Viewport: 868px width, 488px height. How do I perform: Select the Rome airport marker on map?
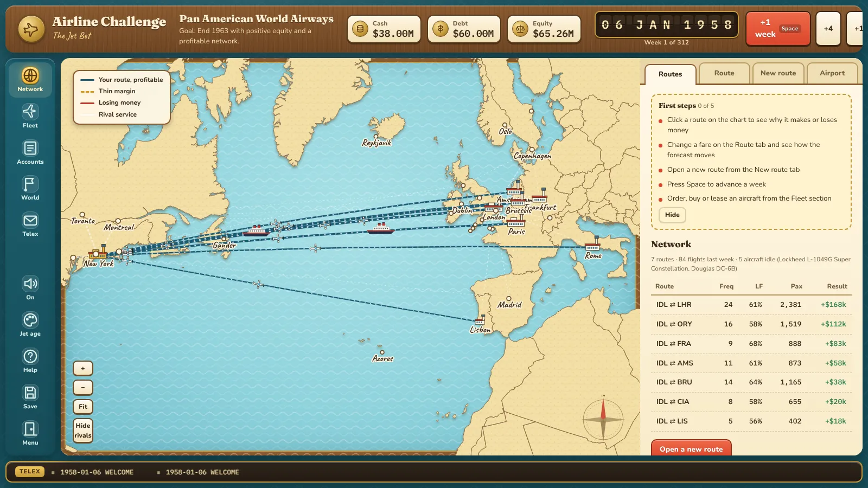tap(592, 245)
